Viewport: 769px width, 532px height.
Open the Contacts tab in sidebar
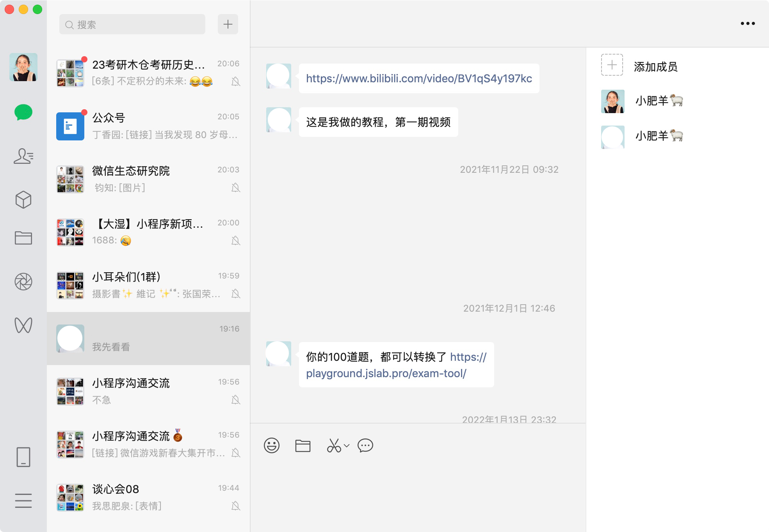[x=23, y=156]
